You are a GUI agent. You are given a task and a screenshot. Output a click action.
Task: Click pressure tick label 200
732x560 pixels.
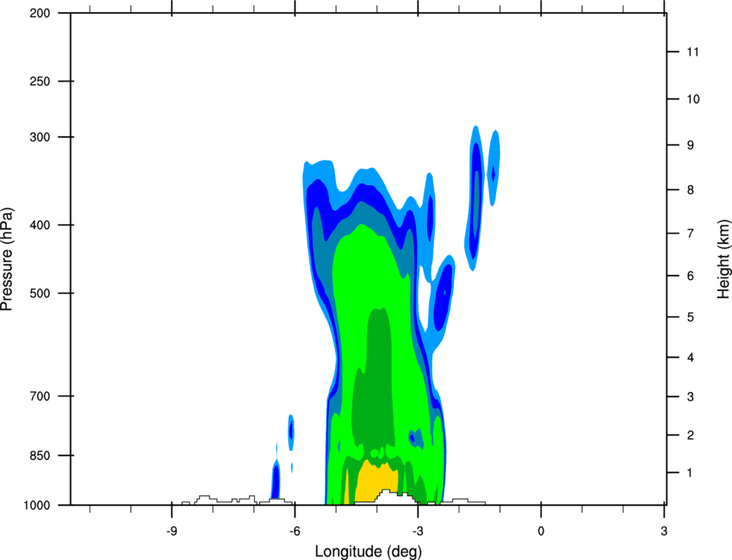coord(40,14)
